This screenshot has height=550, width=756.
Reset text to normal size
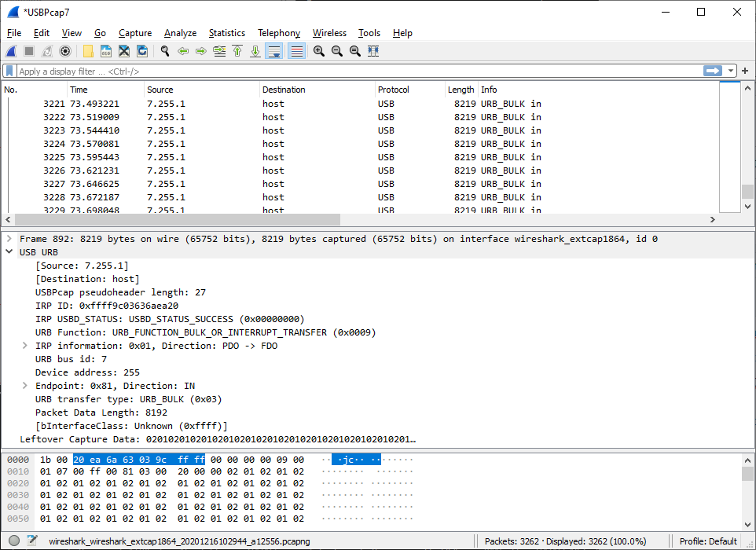click(x=355, y=51)
